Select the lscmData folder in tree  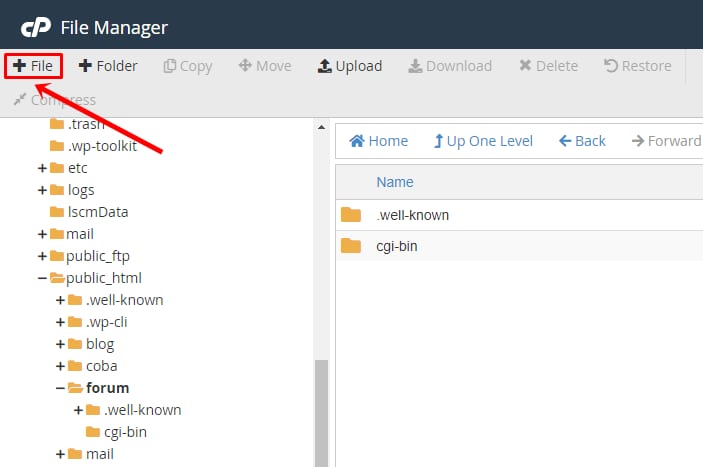96,212
